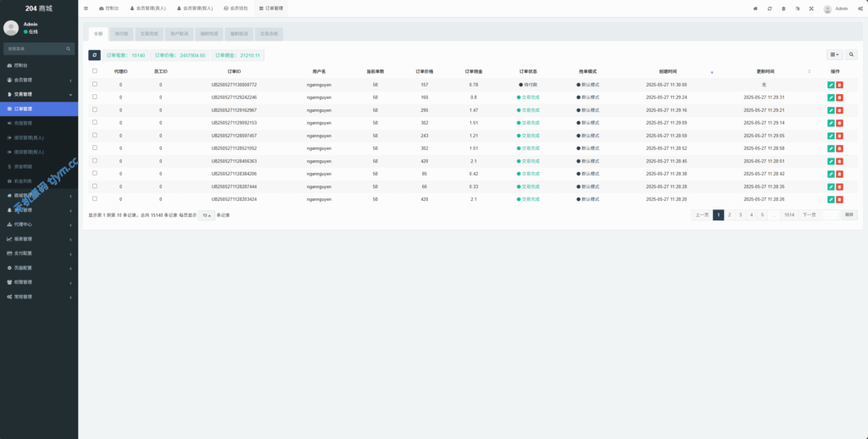868x439 pixels.
Task: Open the per-page size dropdown showing 10
Action: [x=207, y=215]
